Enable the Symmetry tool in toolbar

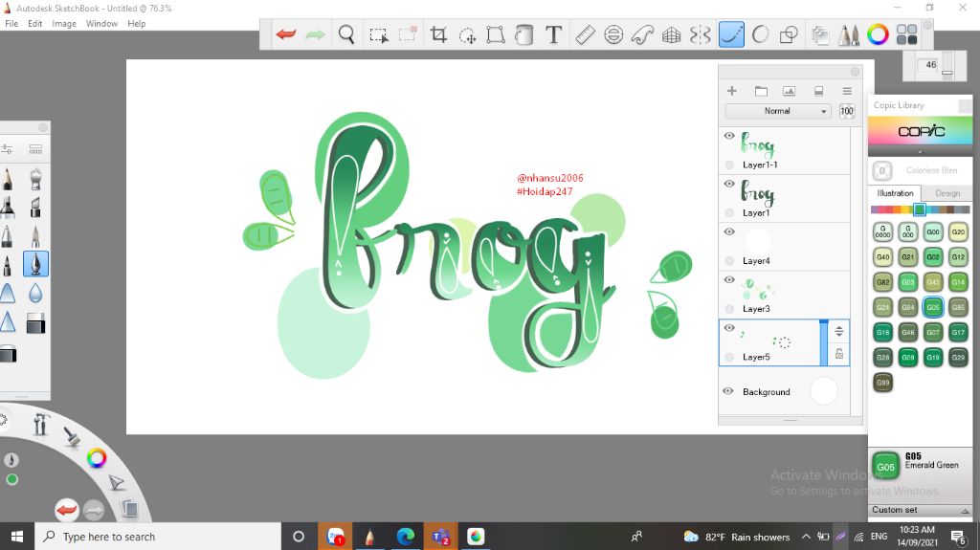point(701,35)
